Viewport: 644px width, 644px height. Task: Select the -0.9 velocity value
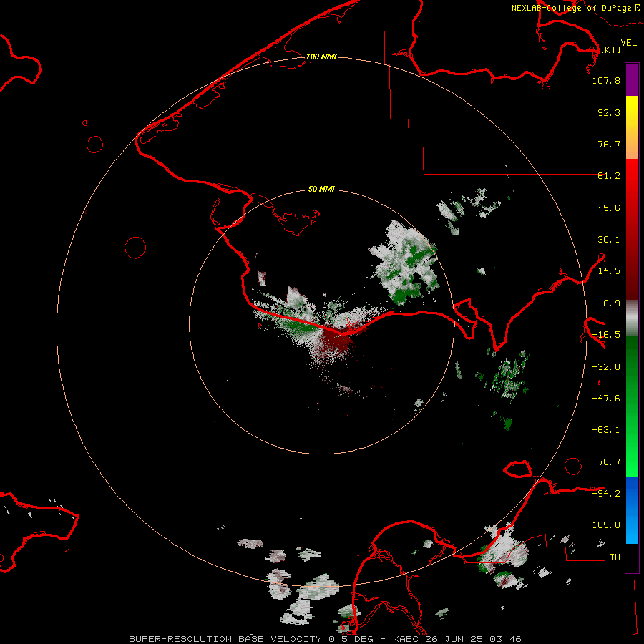tap(609, 303)
